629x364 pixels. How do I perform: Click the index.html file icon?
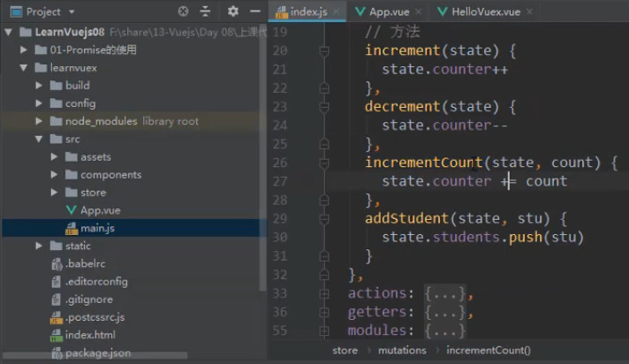point(57,335)
